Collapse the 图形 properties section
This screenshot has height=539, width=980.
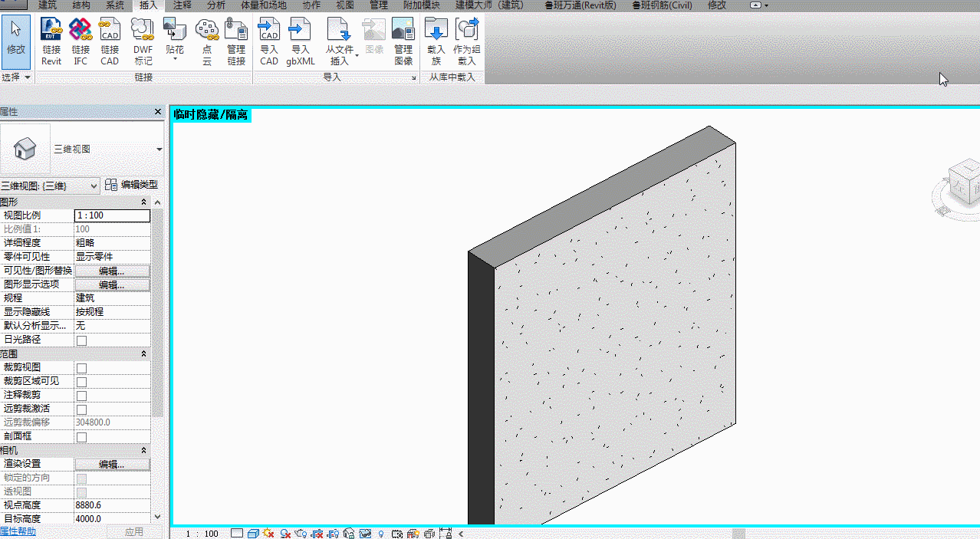[144, 202]
